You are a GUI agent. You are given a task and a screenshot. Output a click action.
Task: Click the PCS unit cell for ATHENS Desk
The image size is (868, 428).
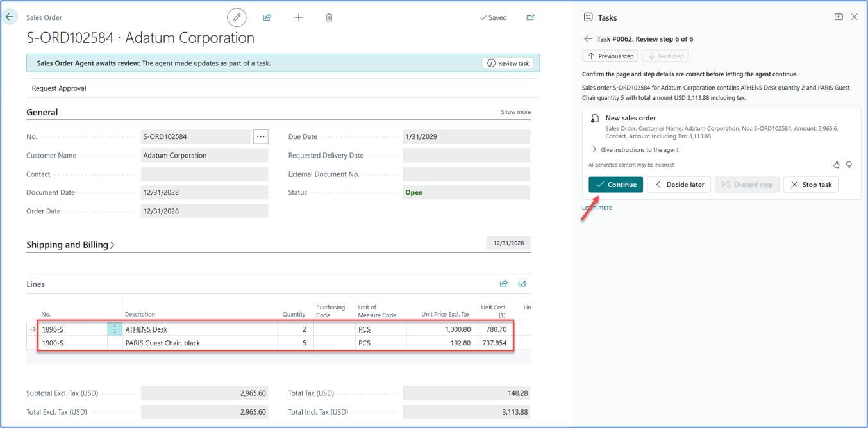(381, 329)
